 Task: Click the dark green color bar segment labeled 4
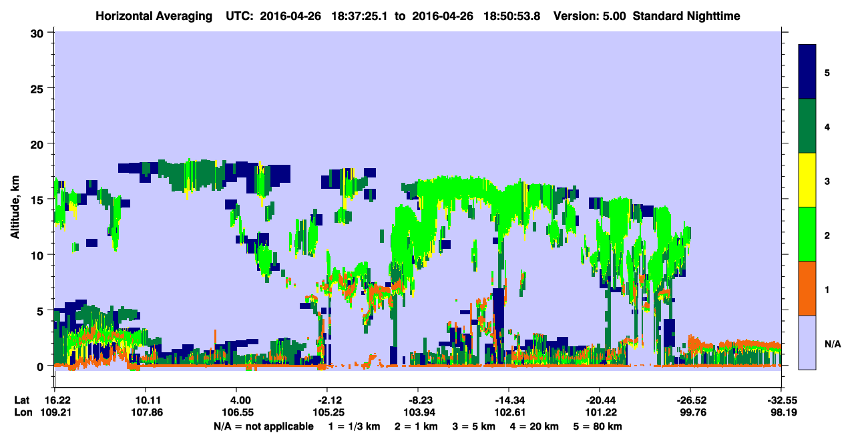click(x=807, y=126)
